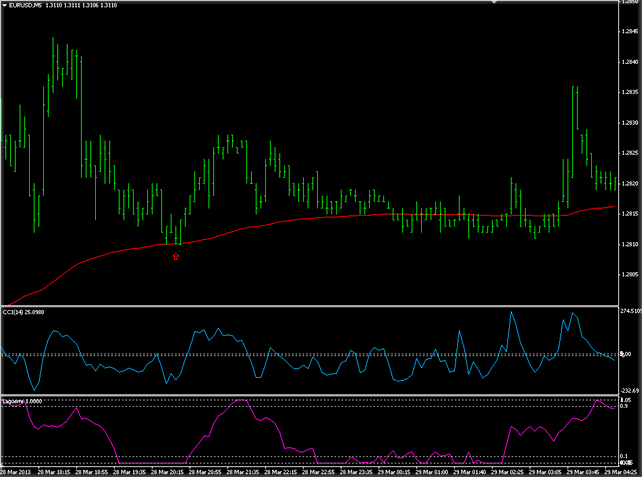
Task: Click the small triangle before EURUSD title
Action: pyautogui.click(x=4, y=6)
